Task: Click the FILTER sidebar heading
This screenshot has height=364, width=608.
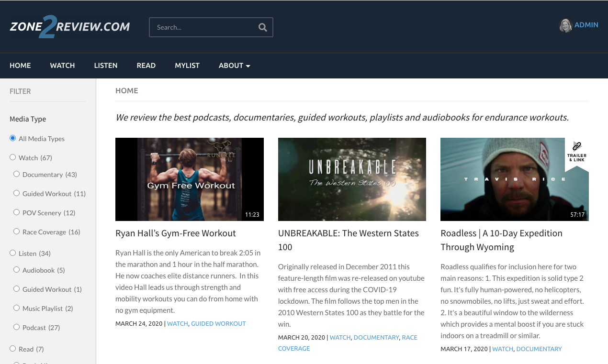Action: 20,91
